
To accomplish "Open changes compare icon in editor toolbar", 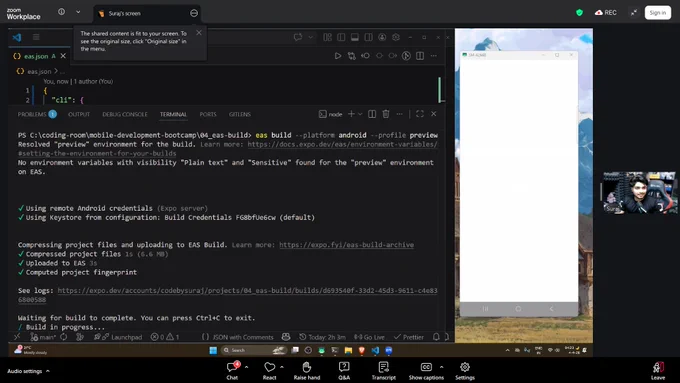I will click(352, 56).
